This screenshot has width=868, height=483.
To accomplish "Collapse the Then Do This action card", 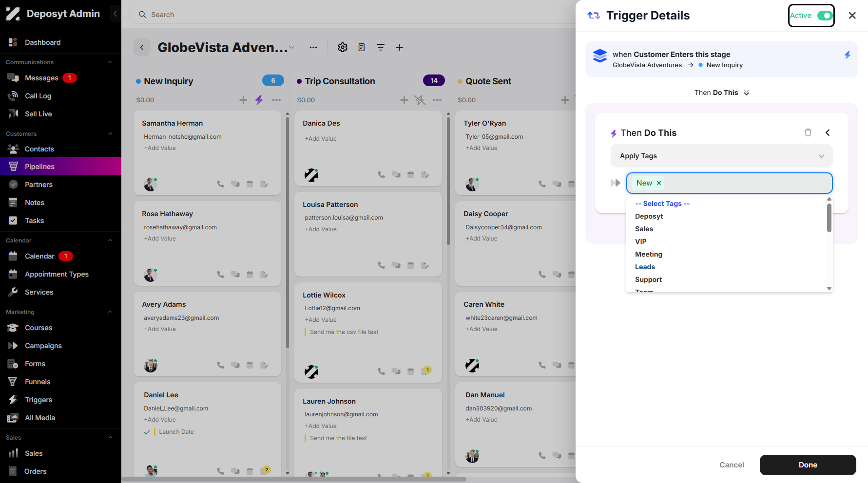I will [x=828, y=132].
